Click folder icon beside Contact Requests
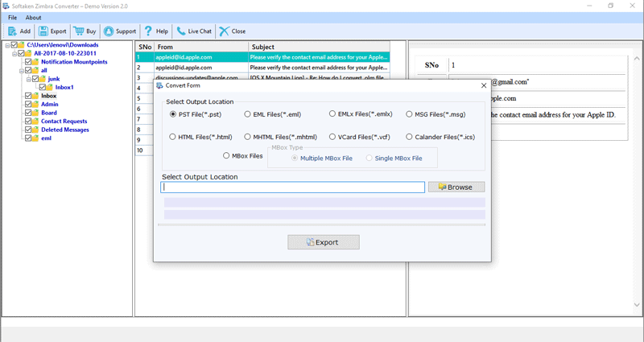Viewport: 644px width, 342px height. [x=35, y=122]
